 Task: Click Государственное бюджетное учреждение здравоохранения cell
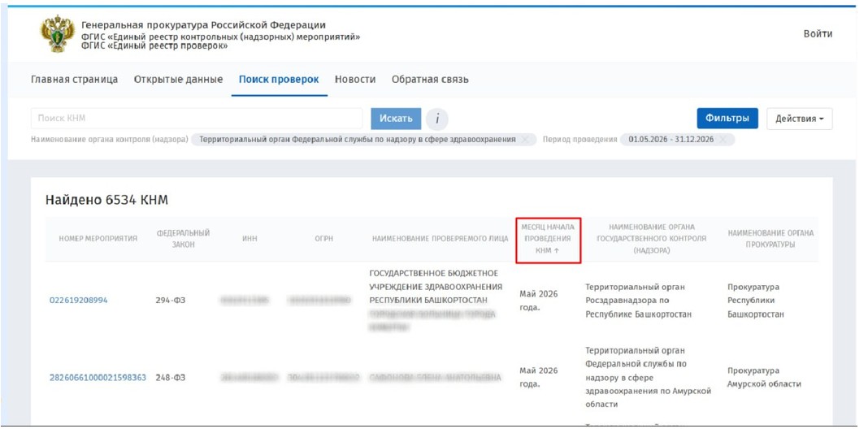click(x=436, y=301)
